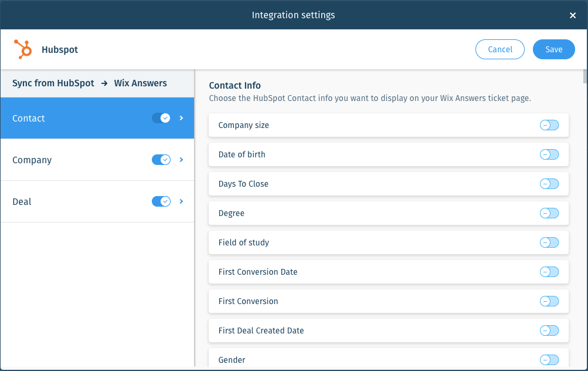This screenshot has width=588, height=371.
Task: Enable the Field of study toggle
Action: 549,242
